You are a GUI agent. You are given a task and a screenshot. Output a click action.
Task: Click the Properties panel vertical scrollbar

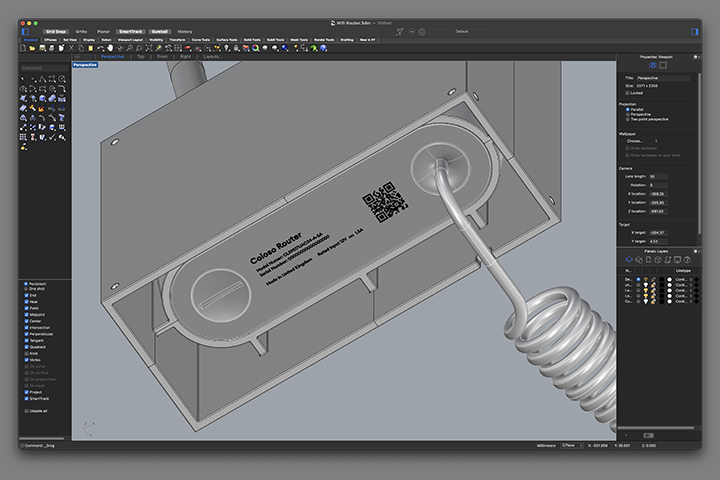[699, 152]
